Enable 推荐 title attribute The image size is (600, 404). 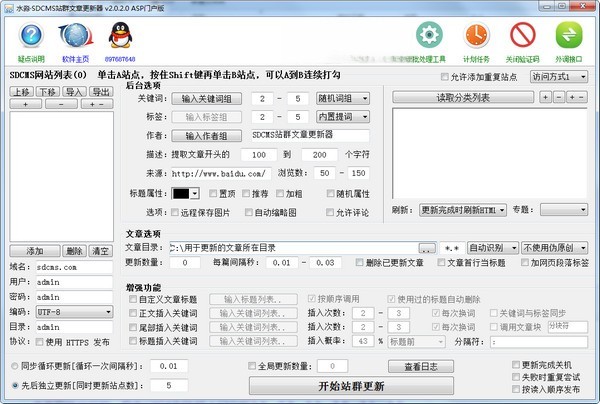(246, 194)
